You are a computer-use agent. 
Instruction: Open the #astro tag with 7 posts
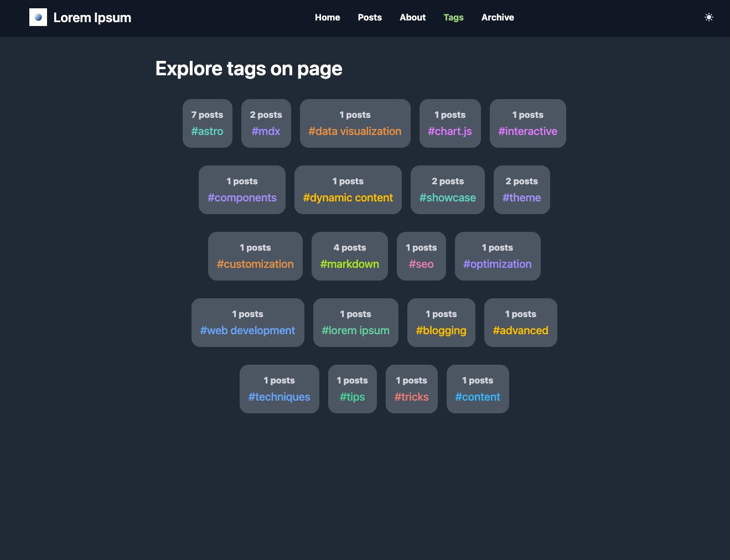point(207,123)
